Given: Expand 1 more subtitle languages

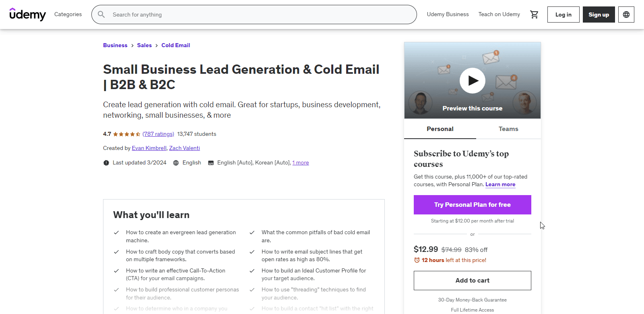Looking at the screenshot, I should coord(300,162).
